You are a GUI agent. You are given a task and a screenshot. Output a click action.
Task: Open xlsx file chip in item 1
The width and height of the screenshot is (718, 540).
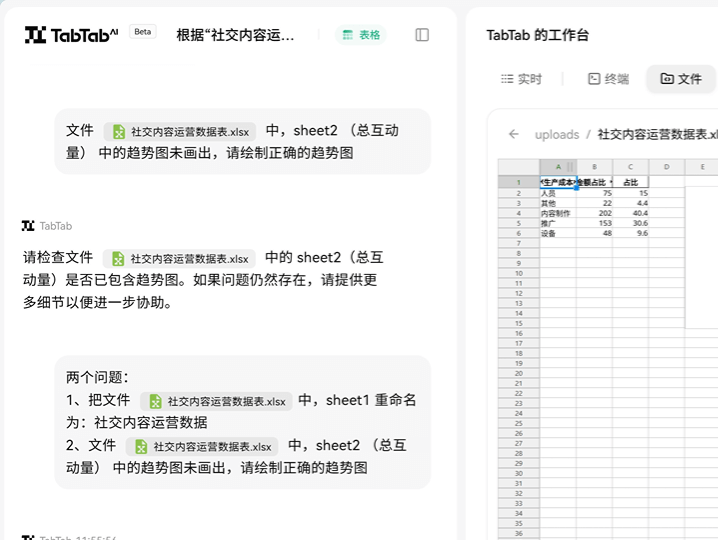(217, 401)
